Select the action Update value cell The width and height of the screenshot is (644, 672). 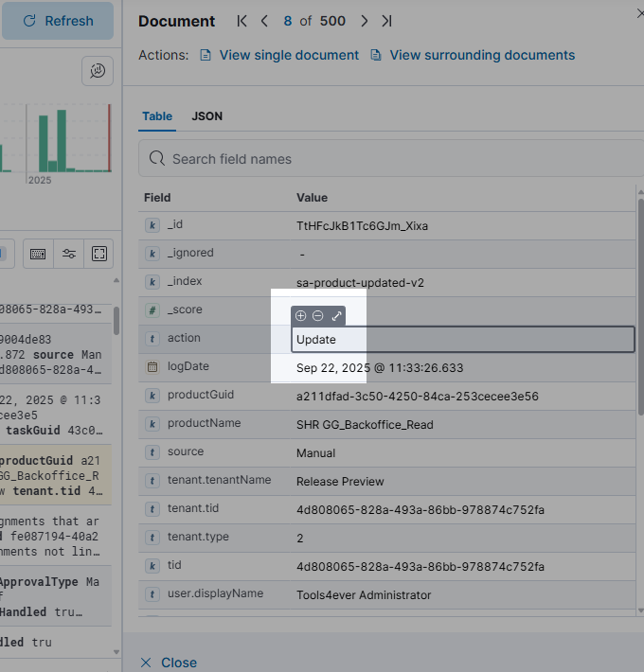click(x=462, y=340)
